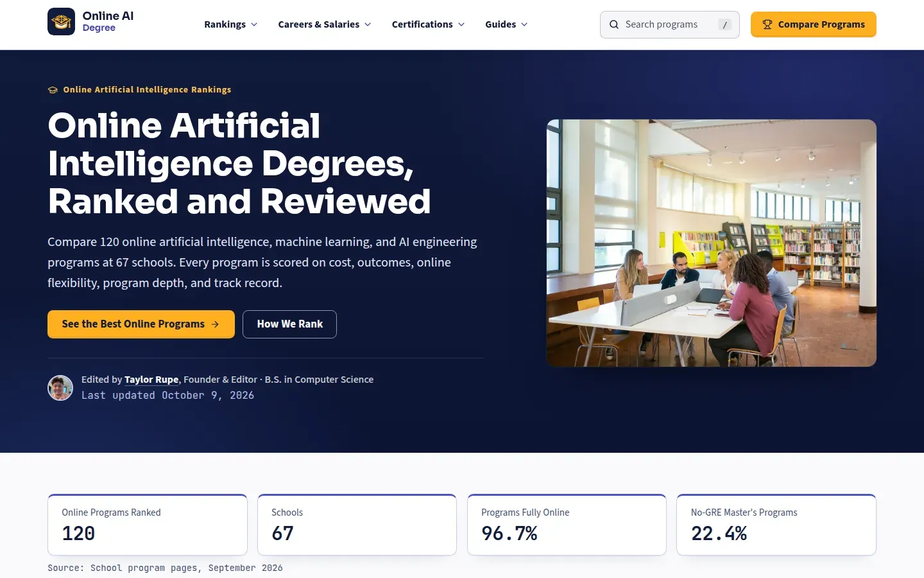Viewport: 924px width, 578px height.
Task: Click the Online Programs Ranked 120 card
Action: (148, 525)
